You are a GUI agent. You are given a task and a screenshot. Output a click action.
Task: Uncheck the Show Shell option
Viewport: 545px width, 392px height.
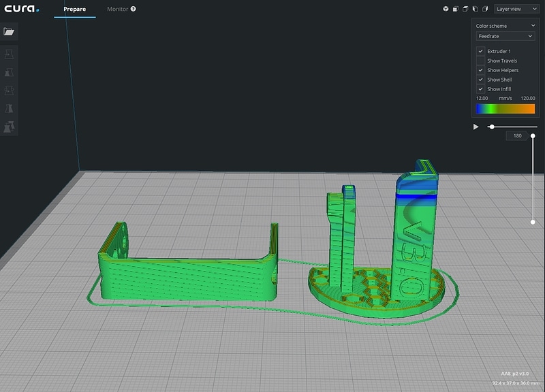480,80
